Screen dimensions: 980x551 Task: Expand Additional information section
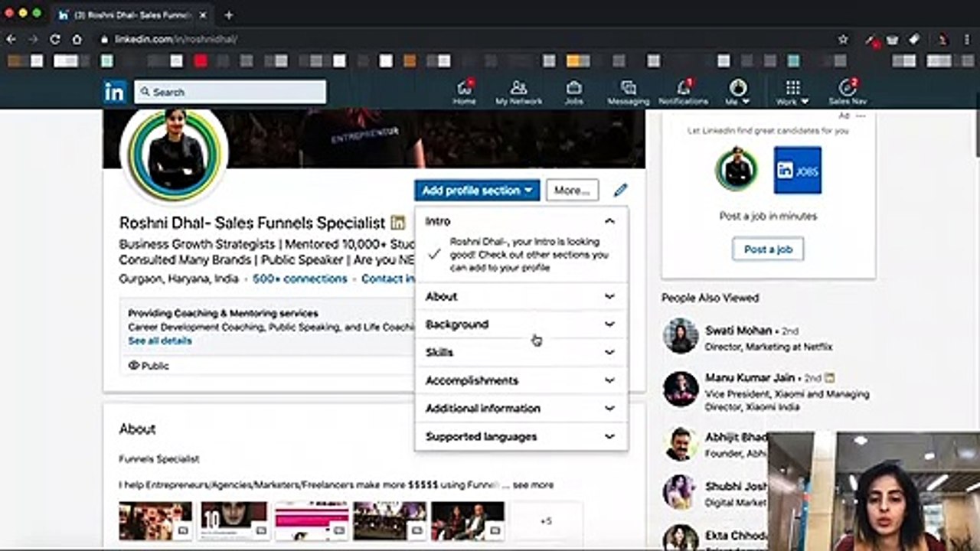[521, 409]
